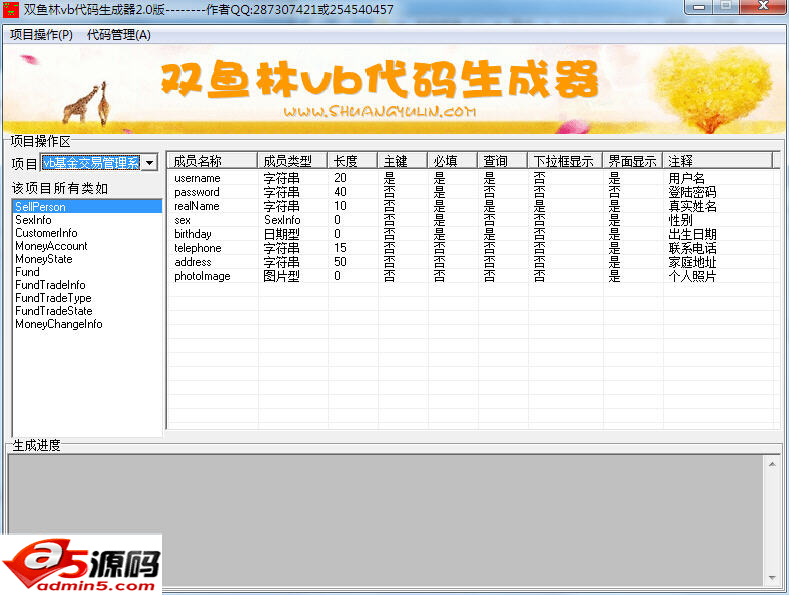Select CustomerInfo in the class list
This screenshot has height=595, width=789.
click(x=87, y=233)
